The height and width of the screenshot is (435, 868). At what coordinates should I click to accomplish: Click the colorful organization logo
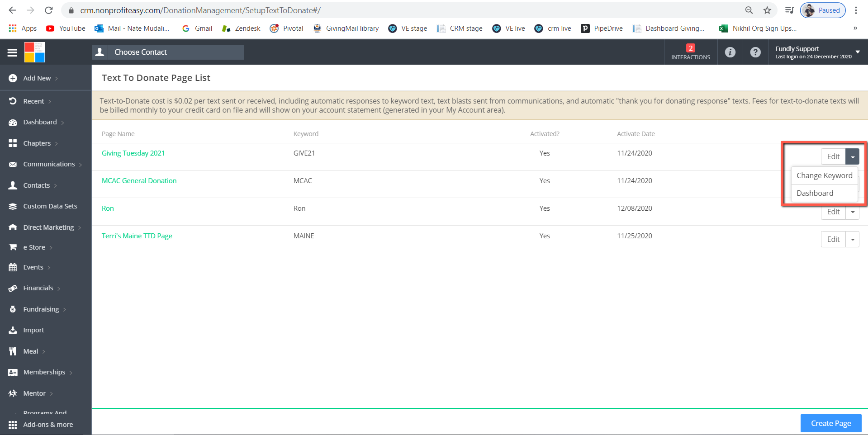click(x=34, y=52)
